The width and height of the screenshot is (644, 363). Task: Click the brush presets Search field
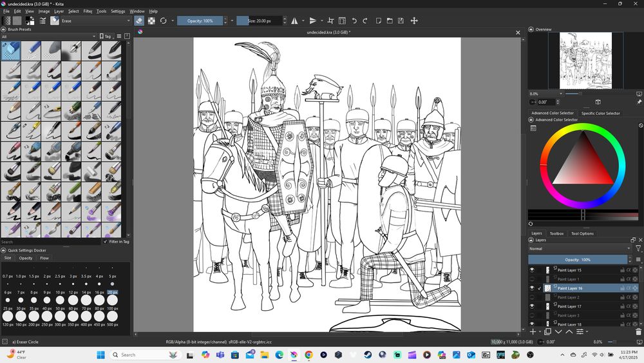pos(52,242)
